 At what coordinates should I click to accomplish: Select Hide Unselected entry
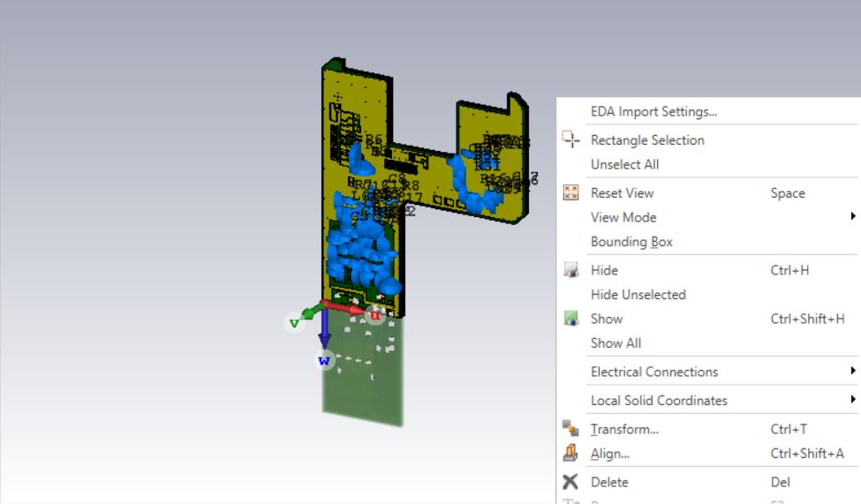[638, 295]
